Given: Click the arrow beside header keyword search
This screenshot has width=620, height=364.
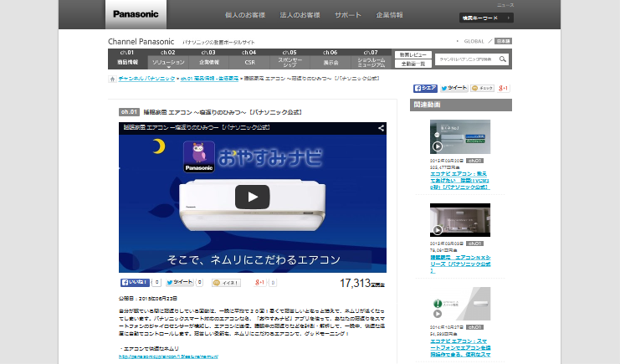Looking at the screenshot, I should (509, 18).
